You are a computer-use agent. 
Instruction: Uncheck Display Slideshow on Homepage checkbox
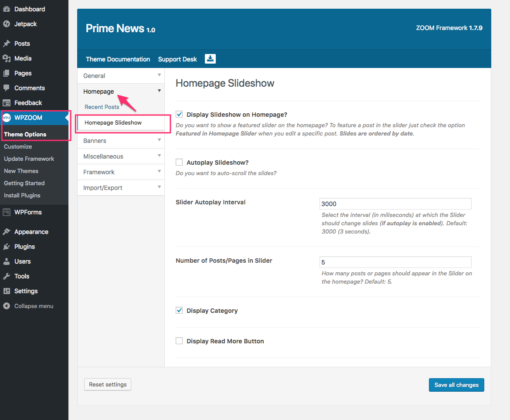179,115
